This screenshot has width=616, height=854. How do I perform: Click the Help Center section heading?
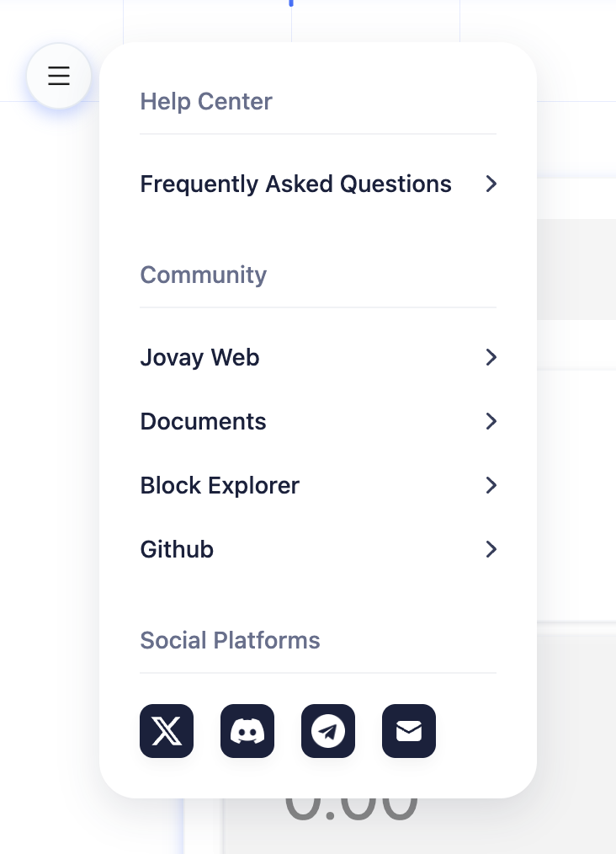[x=206, y=102]
